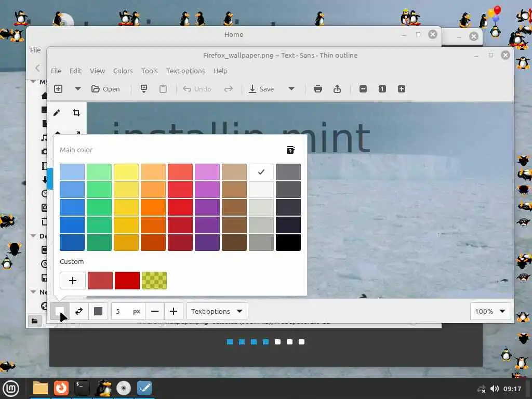Open the File menu in Home window

[35, 50]
